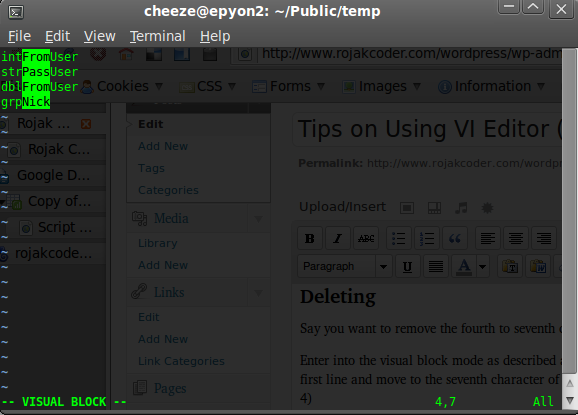This screenshot has height=415, width=578.
Task: Center align text in the editor
Action: [516, 238]
